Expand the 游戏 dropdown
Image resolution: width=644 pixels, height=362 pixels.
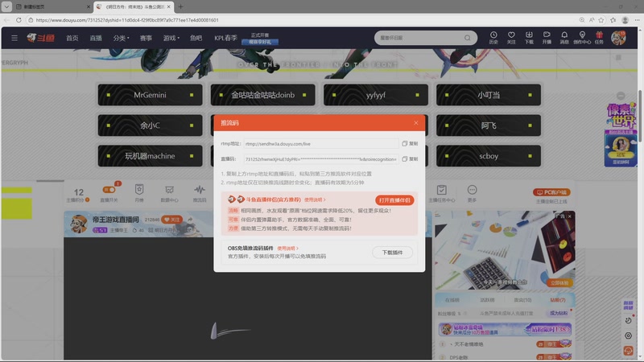click(171, 38)
